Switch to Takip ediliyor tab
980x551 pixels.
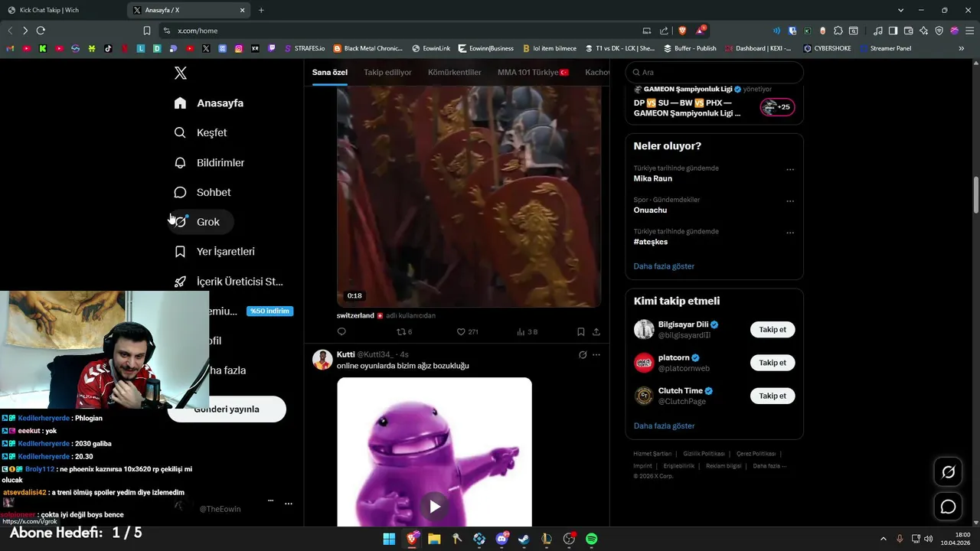click(x=387, y=72)
